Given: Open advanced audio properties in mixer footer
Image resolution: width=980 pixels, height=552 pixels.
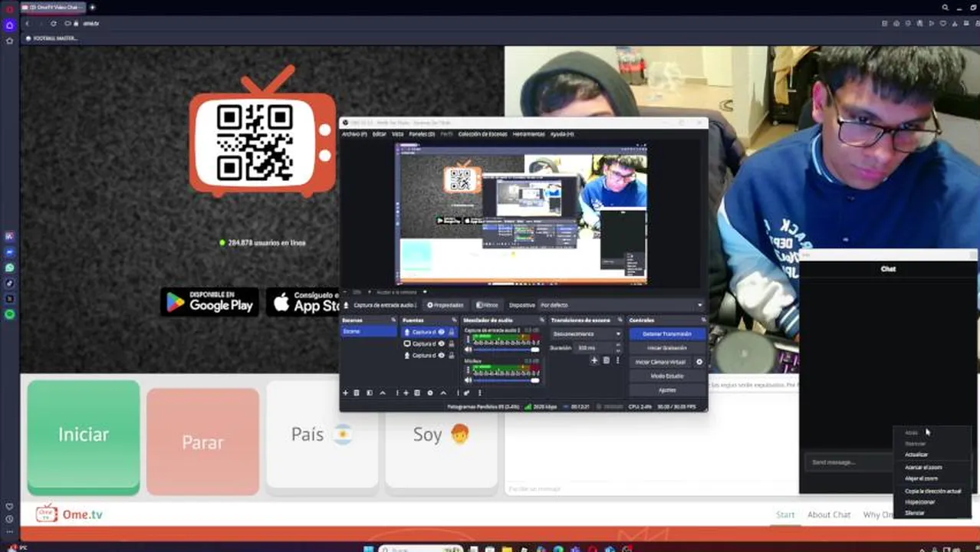Looking at the screenshot, I should click(x=466, y=393).
